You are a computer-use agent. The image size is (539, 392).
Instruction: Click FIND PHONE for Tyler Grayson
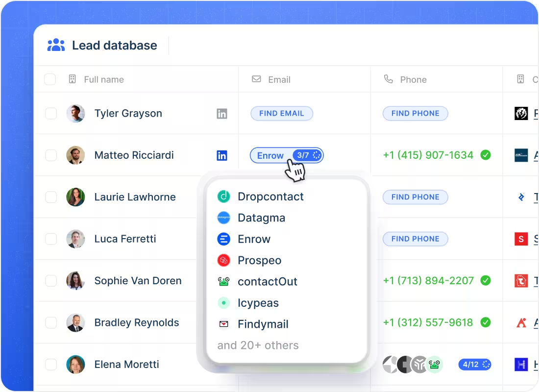click(415, 114)
